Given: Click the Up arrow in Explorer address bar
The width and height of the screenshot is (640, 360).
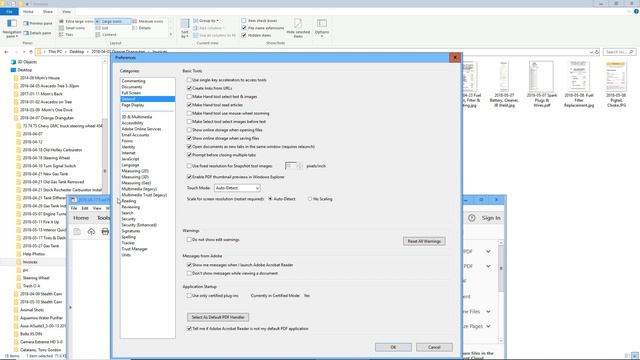Looking at the screenshot, I should 31,52.
